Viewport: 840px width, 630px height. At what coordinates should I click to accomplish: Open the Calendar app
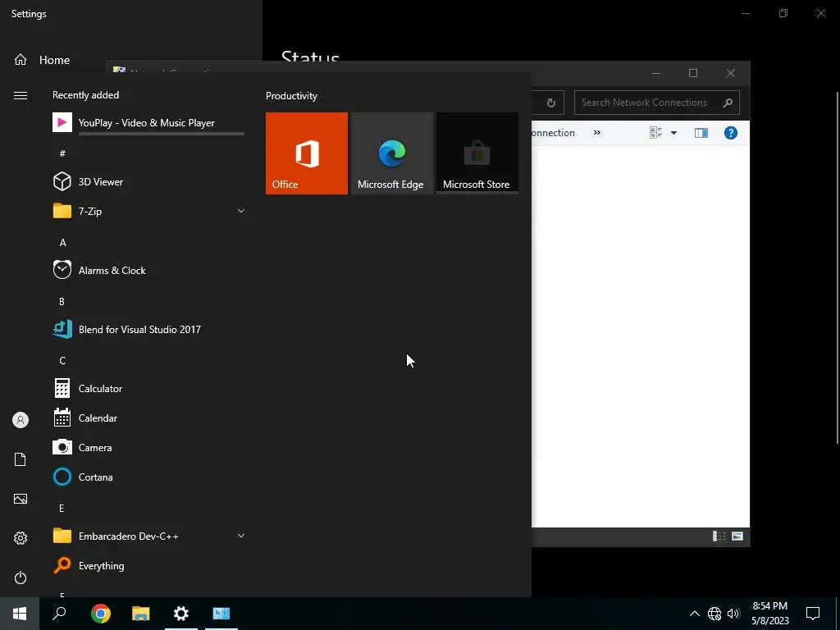pos(148,418)
